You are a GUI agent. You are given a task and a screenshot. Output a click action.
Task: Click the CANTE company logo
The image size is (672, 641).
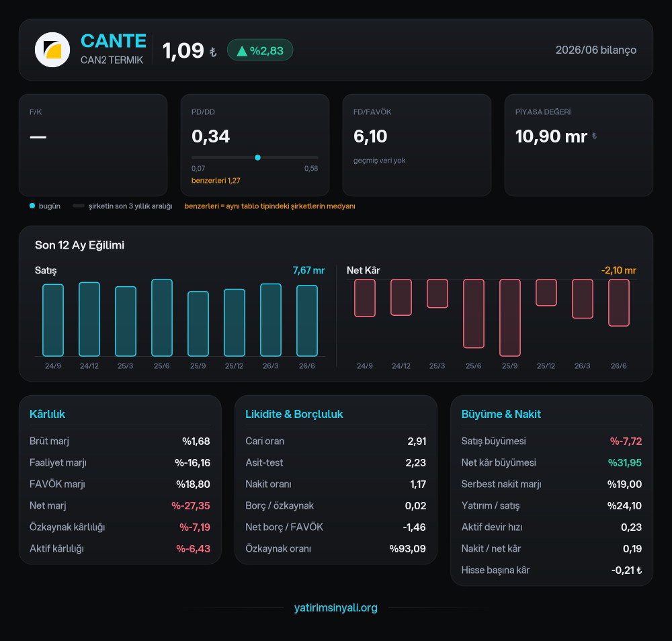[x=52, y=50]
